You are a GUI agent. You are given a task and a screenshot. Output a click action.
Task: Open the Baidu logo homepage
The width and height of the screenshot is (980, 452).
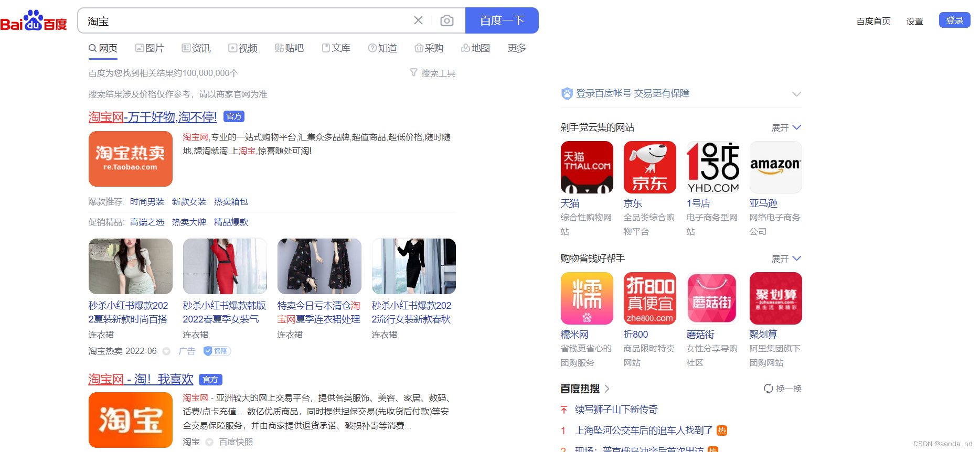pos(34,21)
